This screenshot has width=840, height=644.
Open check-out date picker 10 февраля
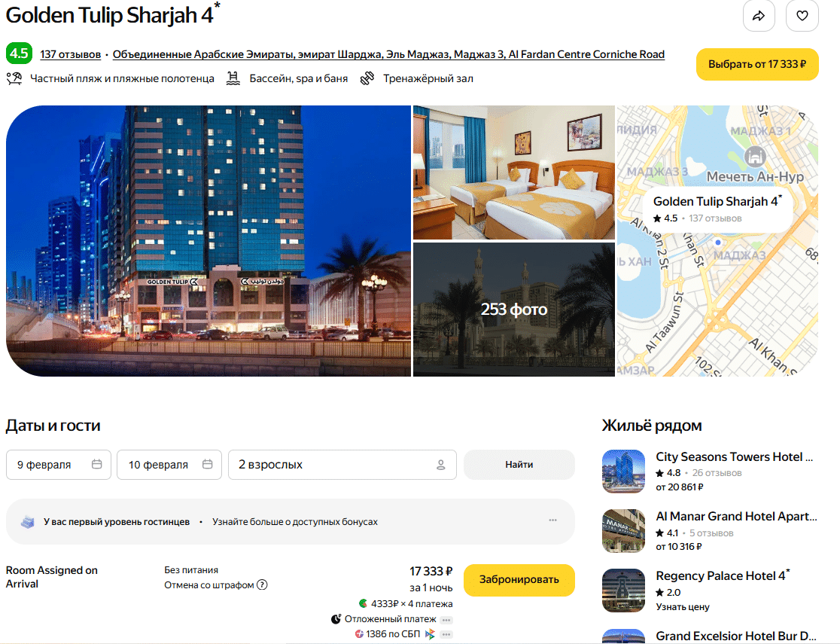pos(169,465)
